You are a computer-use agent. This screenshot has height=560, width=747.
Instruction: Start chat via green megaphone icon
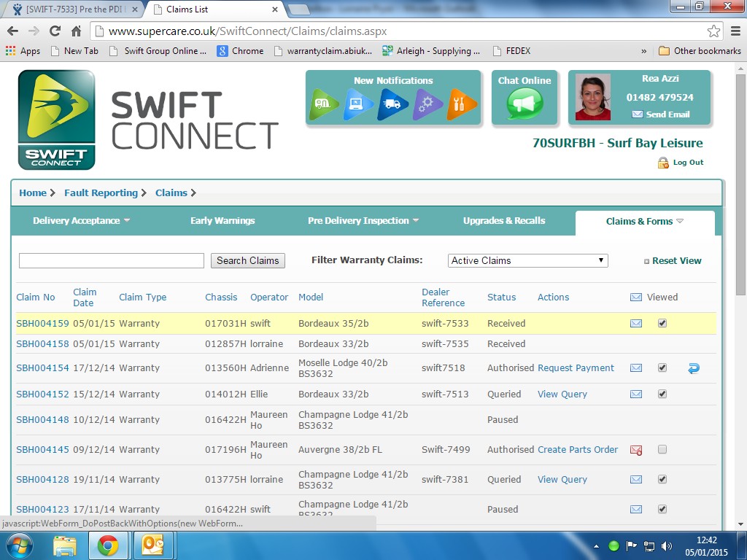point(524,104)
